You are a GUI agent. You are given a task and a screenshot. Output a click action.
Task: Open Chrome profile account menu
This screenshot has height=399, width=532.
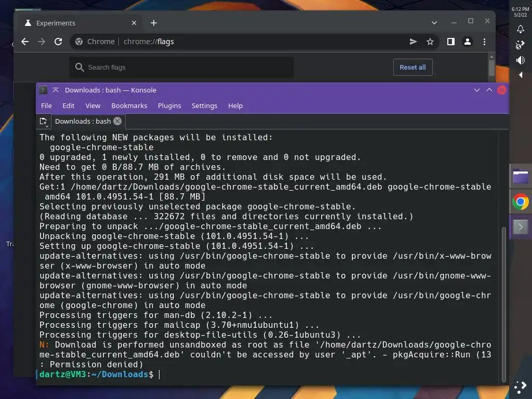click(468, 42)
